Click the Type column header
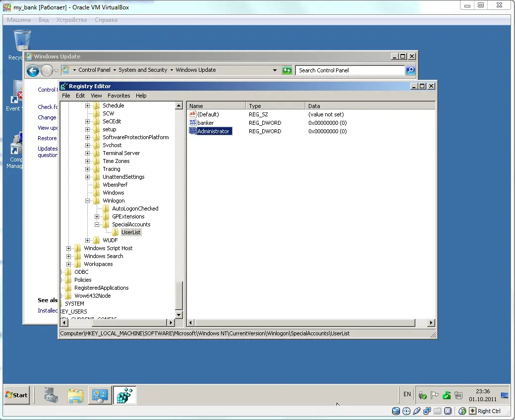515x420 pixels. 276,105
